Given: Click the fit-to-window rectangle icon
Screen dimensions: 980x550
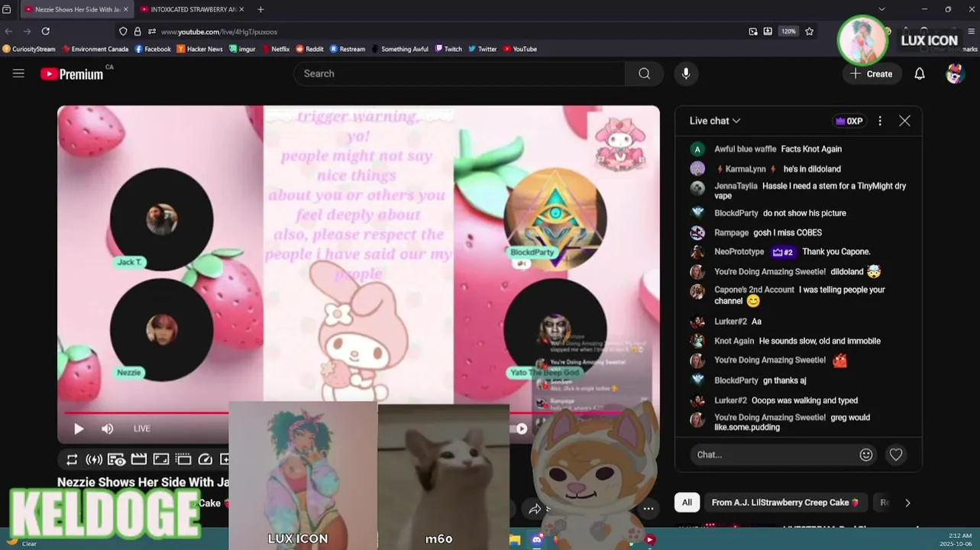Looking at the screenshot, I should click(x=160, y=459).
